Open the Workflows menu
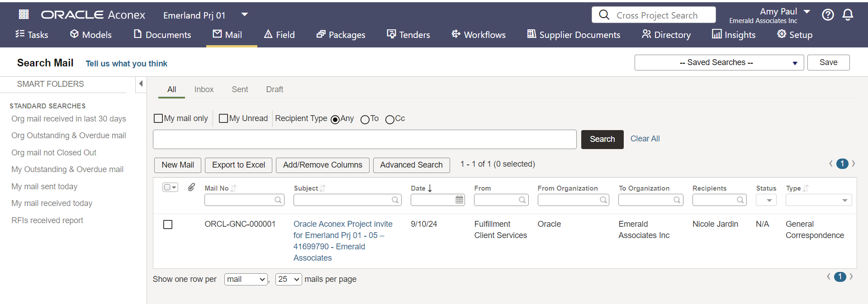The height and width of the screenshot is (304, 868). click(x=479, y=35)
